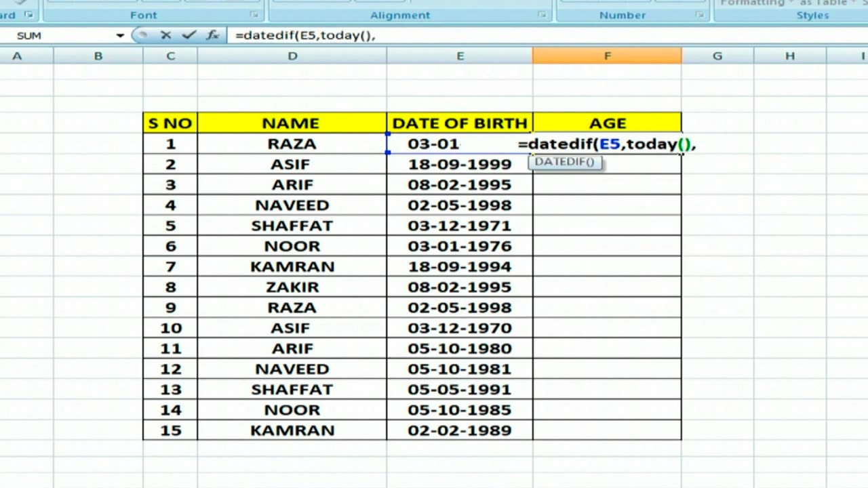Select the AGE header cell
This screenshot has height=488, width=868.
coord(607,123)
